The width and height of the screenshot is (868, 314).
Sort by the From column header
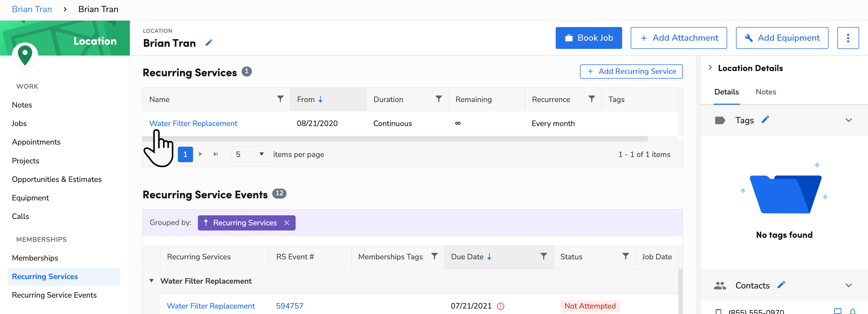pos(328,99)
